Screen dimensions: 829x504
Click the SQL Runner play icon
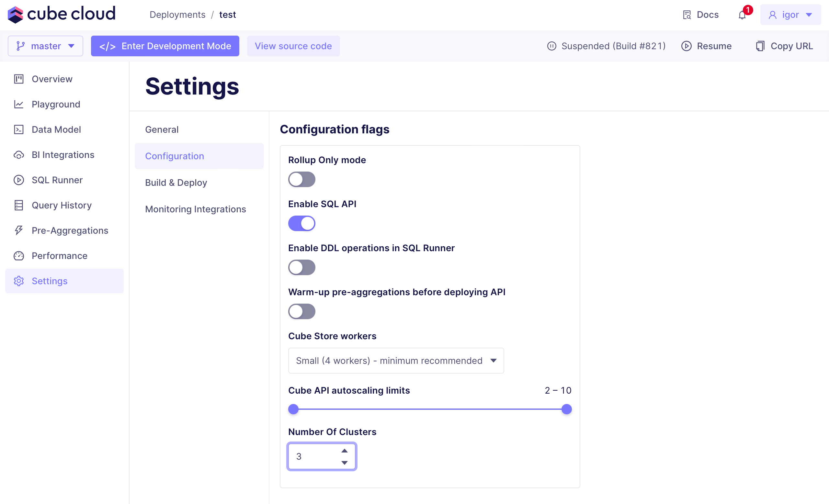(x=18, y=180)
